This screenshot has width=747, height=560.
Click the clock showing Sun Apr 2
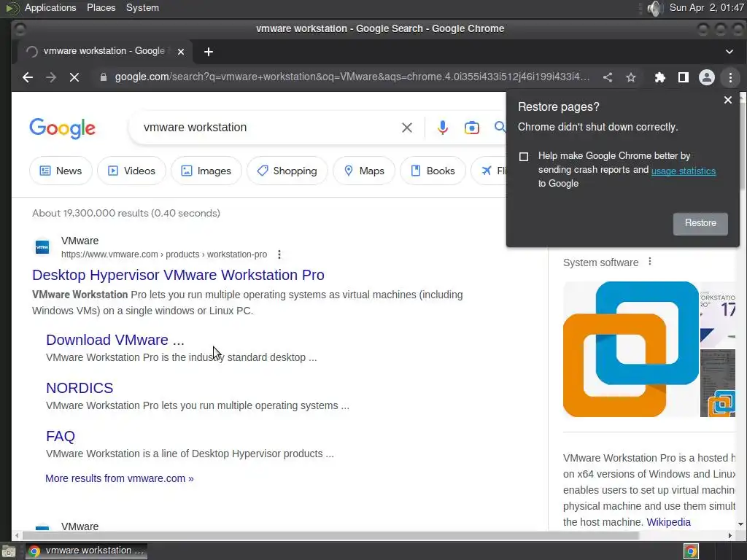706,7
